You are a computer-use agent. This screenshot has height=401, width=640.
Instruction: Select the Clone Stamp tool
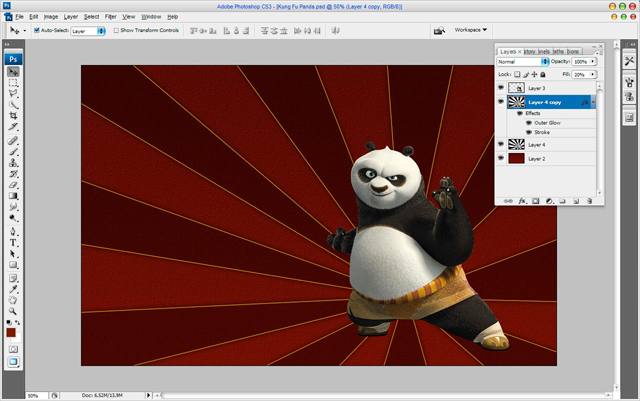coord(13,163)
